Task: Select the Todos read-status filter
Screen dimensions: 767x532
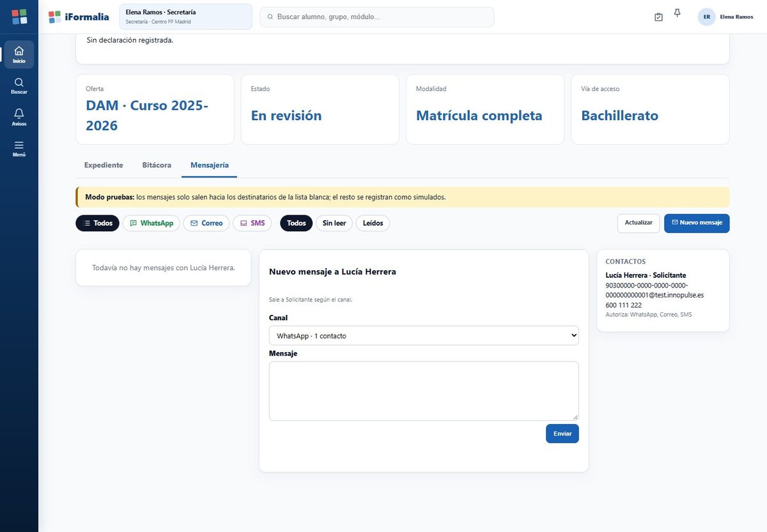Action: coord(297,223)
